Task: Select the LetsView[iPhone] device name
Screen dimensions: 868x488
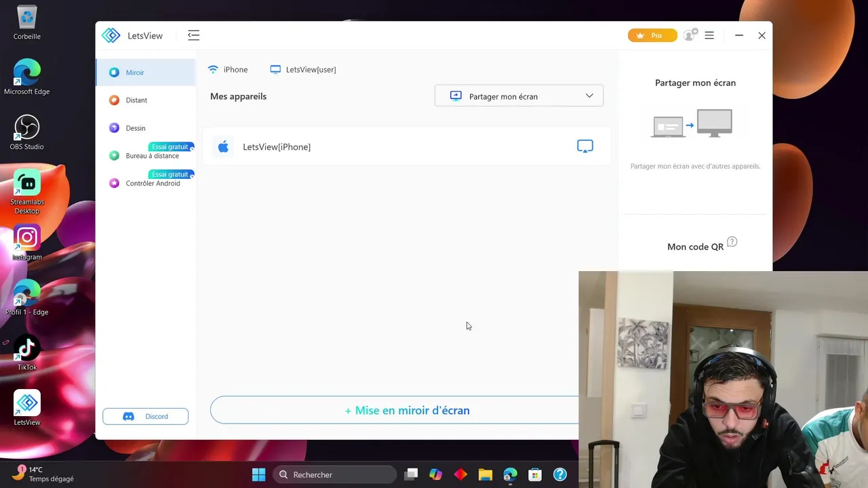Action: 277,147
